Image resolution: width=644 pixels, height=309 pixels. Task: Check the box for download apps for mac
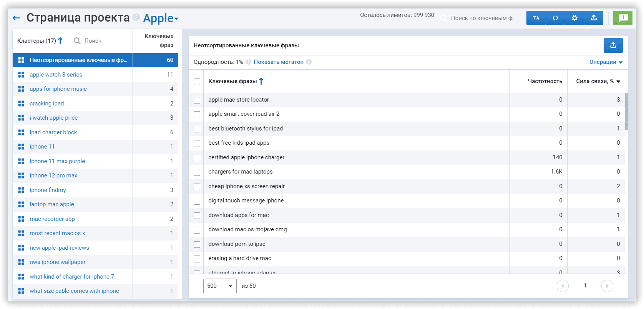(197, 215)
